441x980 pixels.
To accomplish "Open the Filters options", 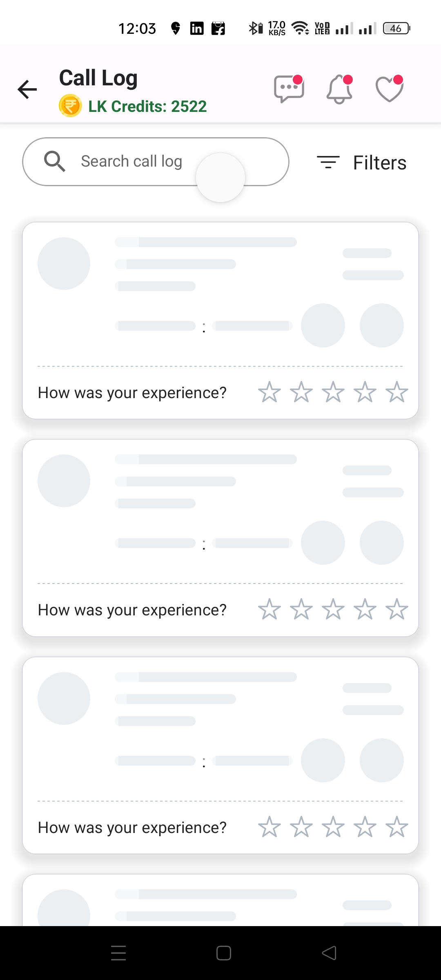I will pyautogui.click(x=379, y=163).
